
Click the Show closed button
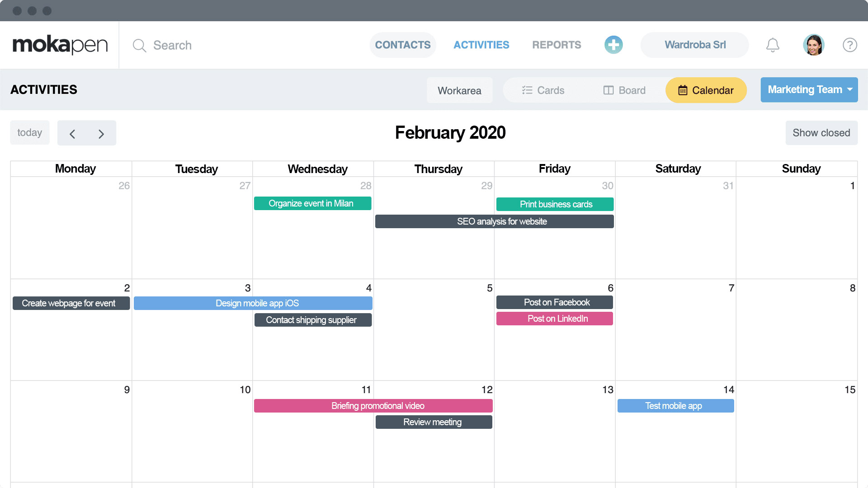tap(821, 132)
